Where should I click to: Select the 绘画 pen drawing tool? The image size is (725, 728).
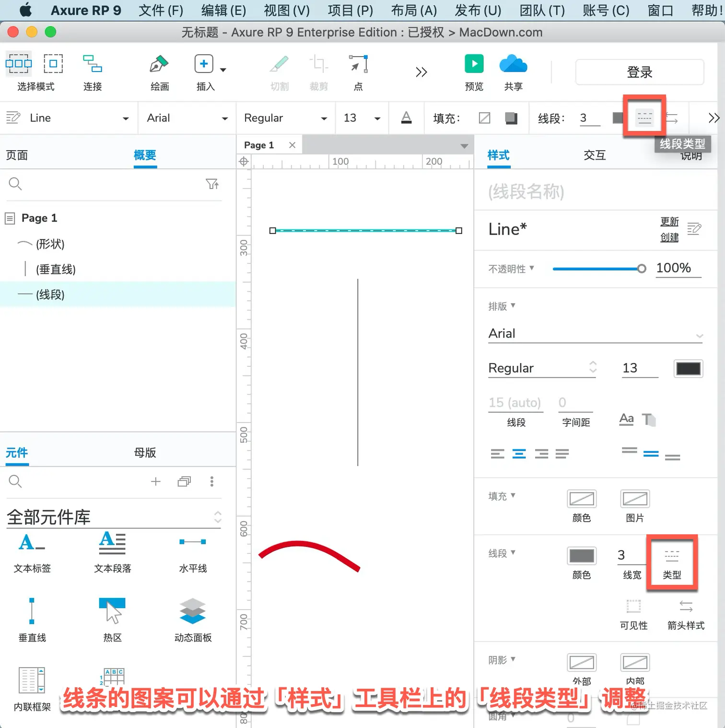tap(159, 63)
